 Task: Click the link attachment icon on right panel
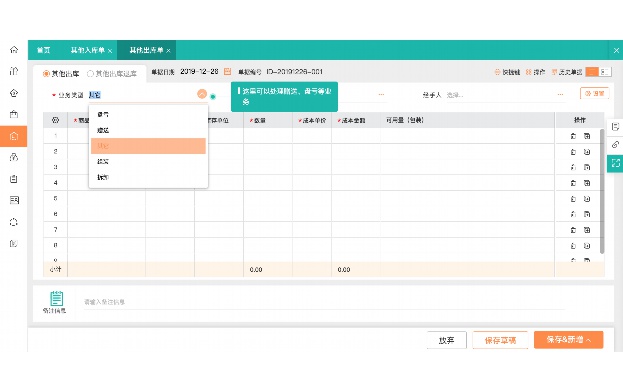[x=615, y=145]
